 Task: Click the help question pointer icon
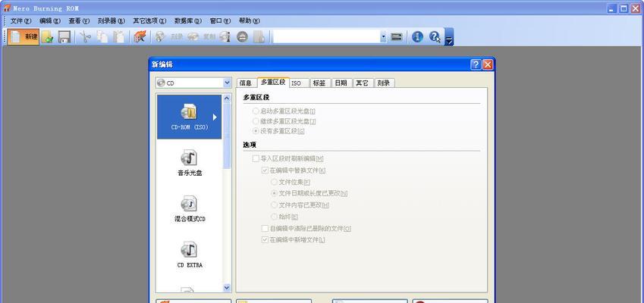point(435,37)
